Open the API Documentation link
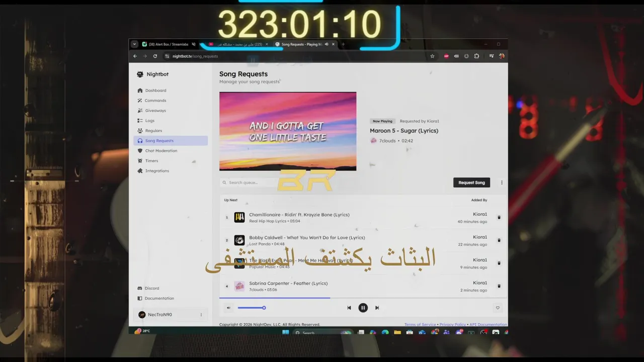 (488, 325)
